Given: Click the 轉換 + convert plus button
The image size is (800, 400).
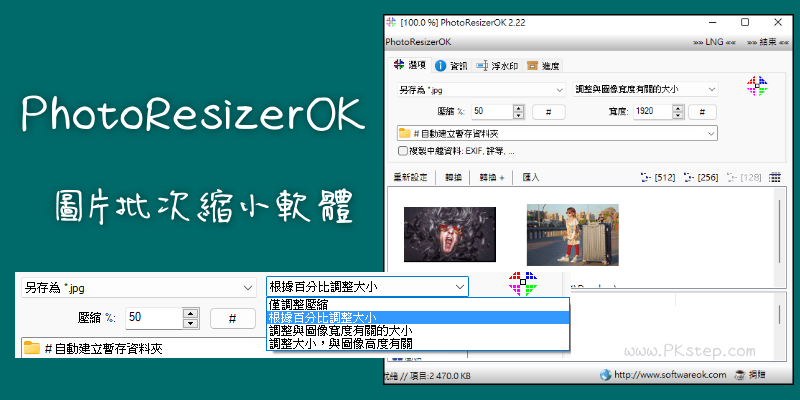Looking at the screenshot, I should click(x=491, y=178).
